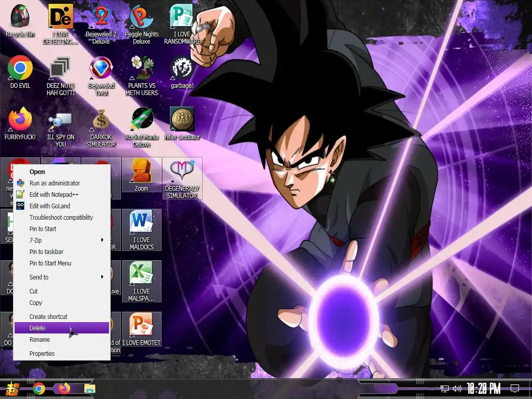Image resolution: width=532 pixels, height=399 pixels.
Task: Choose Pin to Start
Action: (x=62, y=229)
